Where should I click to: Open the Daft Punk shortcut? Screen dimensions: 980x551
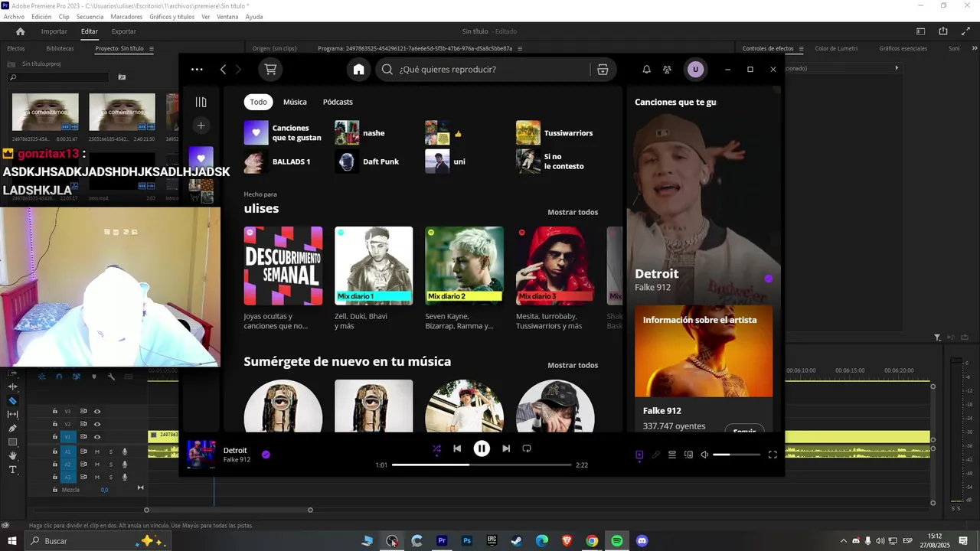pyautogui.click(x=376, y=161)
